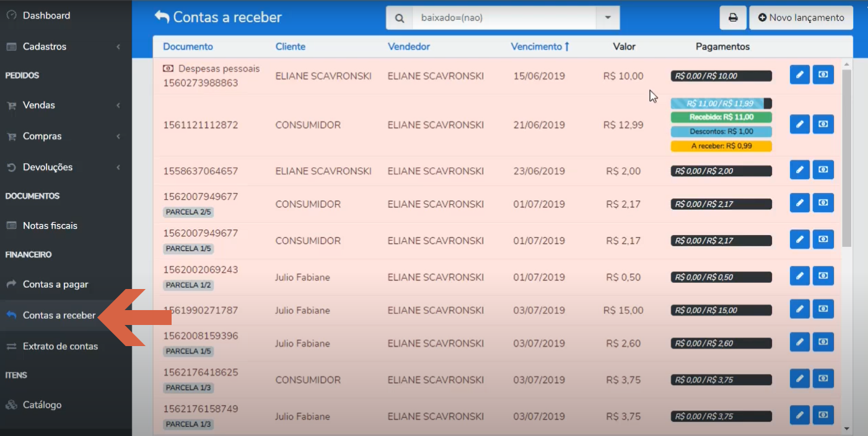
Task: Edit document 1562002069243 with pencil icon
Action: click(800, 276)
